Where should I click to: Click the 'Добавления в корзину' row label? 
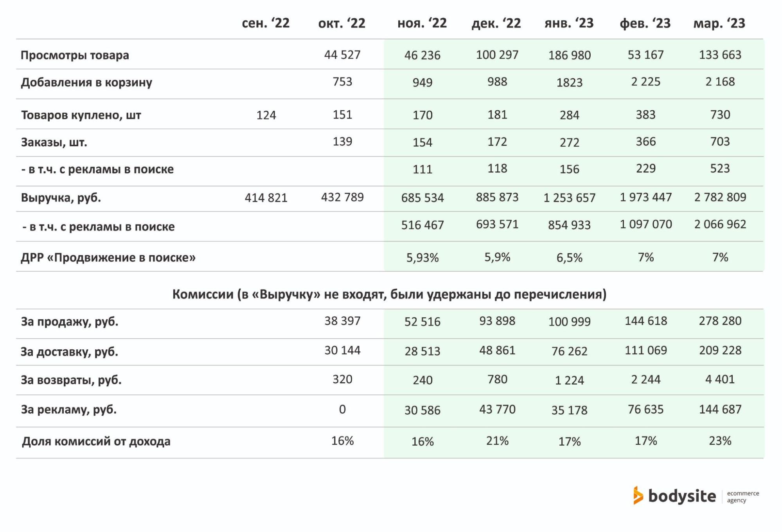[86, 83]
